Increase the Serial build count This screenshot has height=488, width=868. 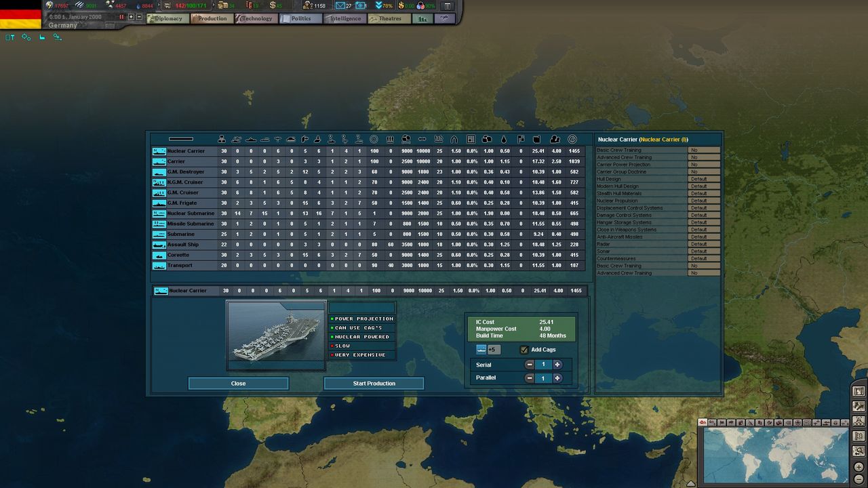[x=557, y=365]
